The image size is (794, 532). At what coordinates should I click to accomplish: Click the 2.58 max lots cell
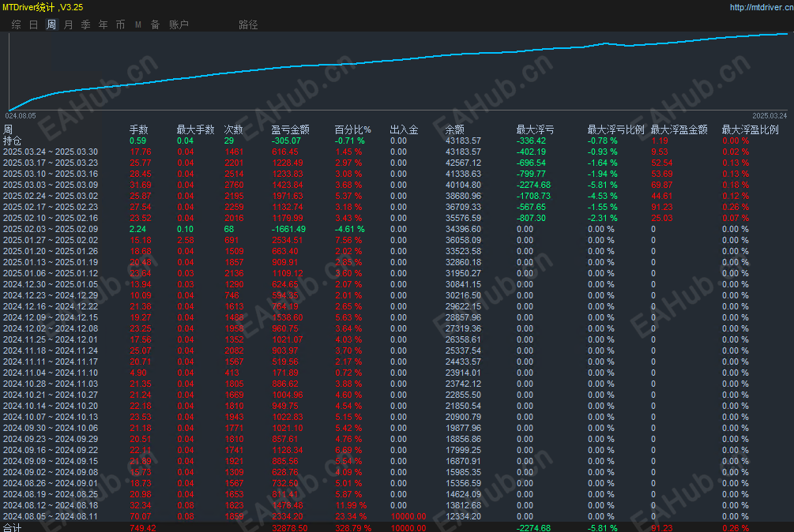click(x=186, y=240)
